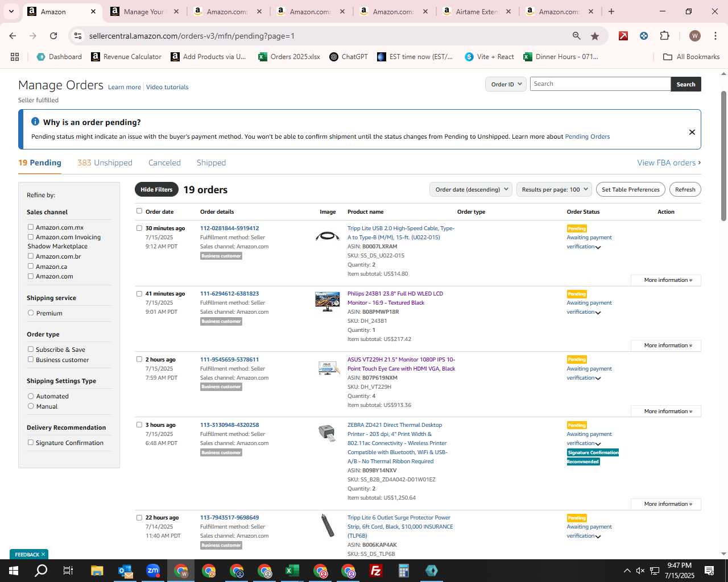Click the zoom magnifier icon in address bar

(577, 36)
